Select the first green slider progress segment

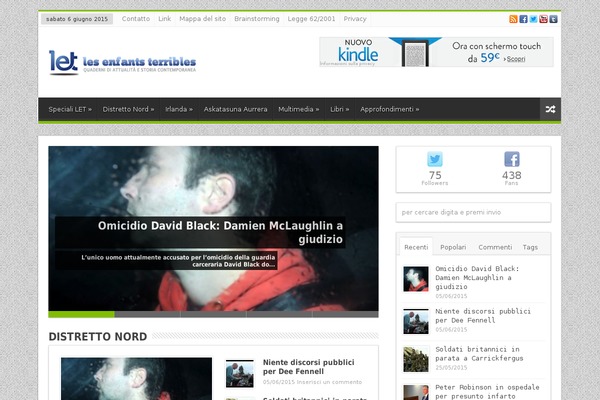coord(81,314)
